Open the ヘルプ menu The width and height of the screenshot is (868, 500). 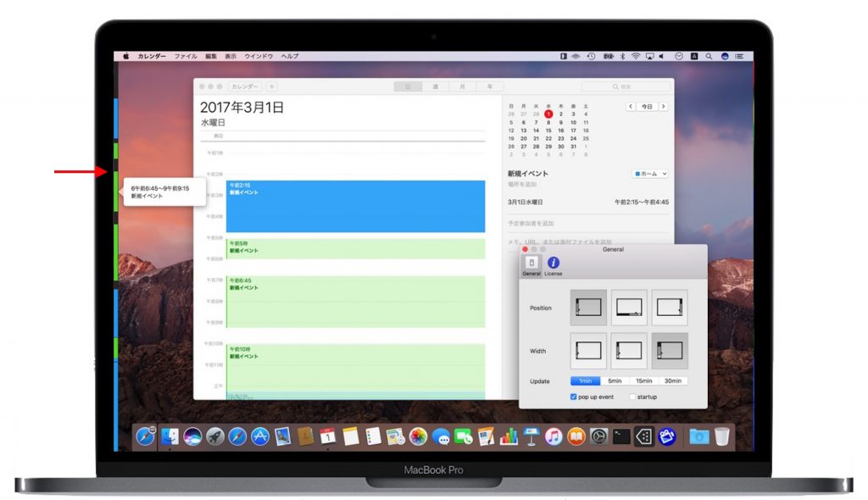[290, 57]
